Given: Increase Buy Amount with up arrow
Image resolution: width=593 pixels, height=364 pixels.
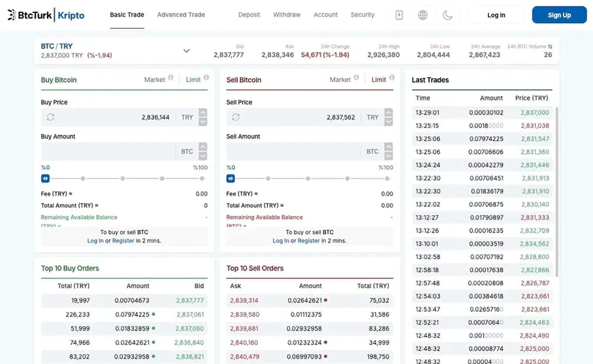Looking at the screenshot, I should pos(203,147).
